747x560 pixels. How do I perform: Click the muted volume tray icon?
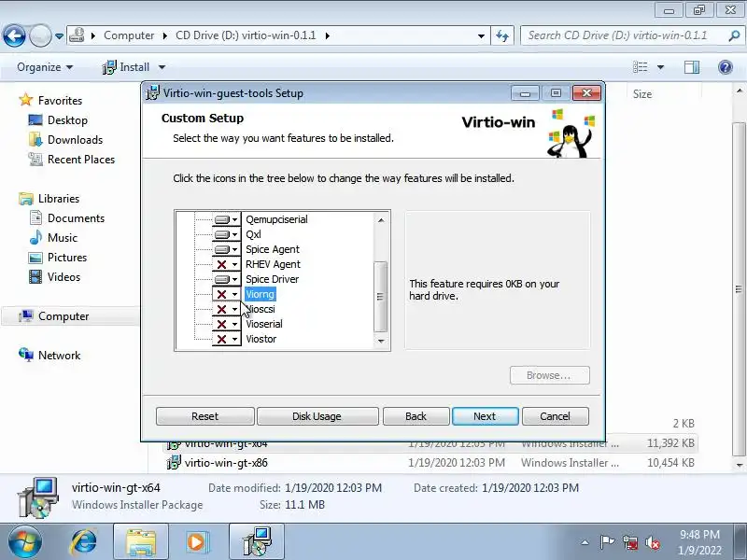coord(653,543)
